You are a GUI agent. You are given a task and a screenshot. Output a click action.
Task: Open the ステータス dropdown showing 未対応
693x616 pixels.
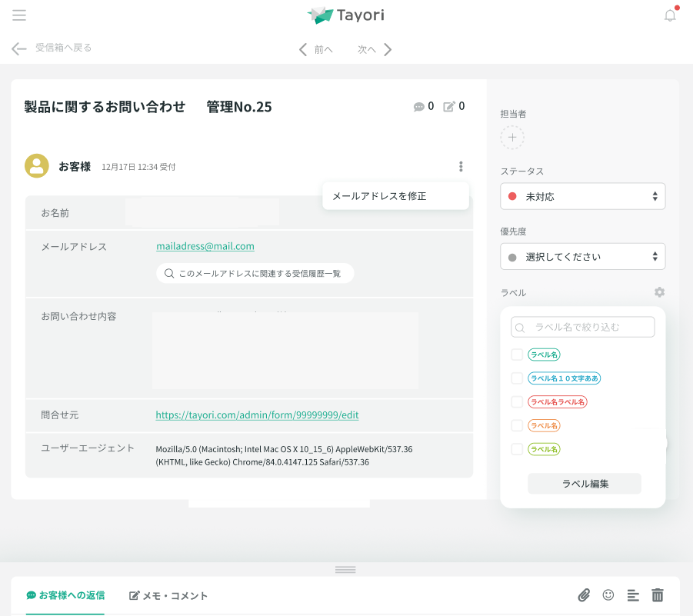582,196
